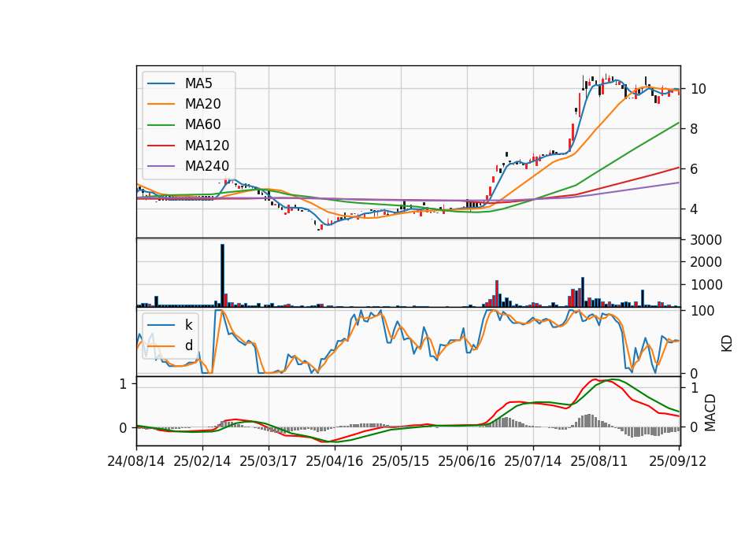This screenshot has width=756, height=543.
Task: Click the price axis value 8
Action: pyautogui.click(x=694, y=129)
